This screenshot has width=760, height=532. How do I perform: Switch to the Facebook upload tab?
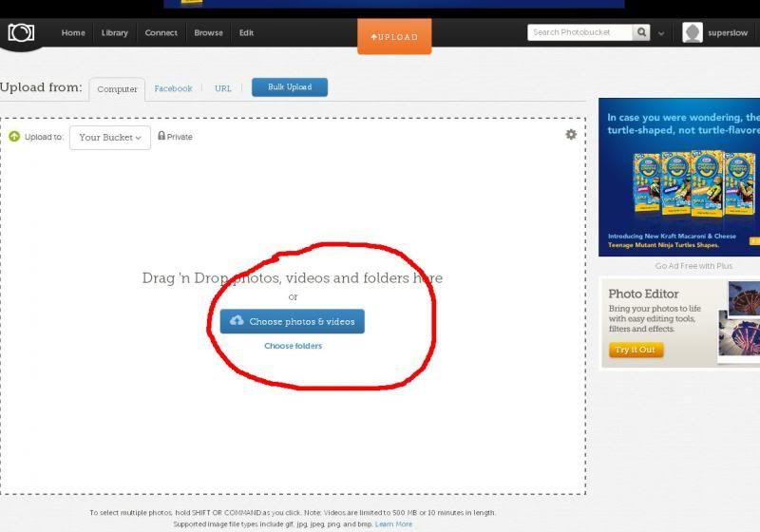(x=173, y=88)
